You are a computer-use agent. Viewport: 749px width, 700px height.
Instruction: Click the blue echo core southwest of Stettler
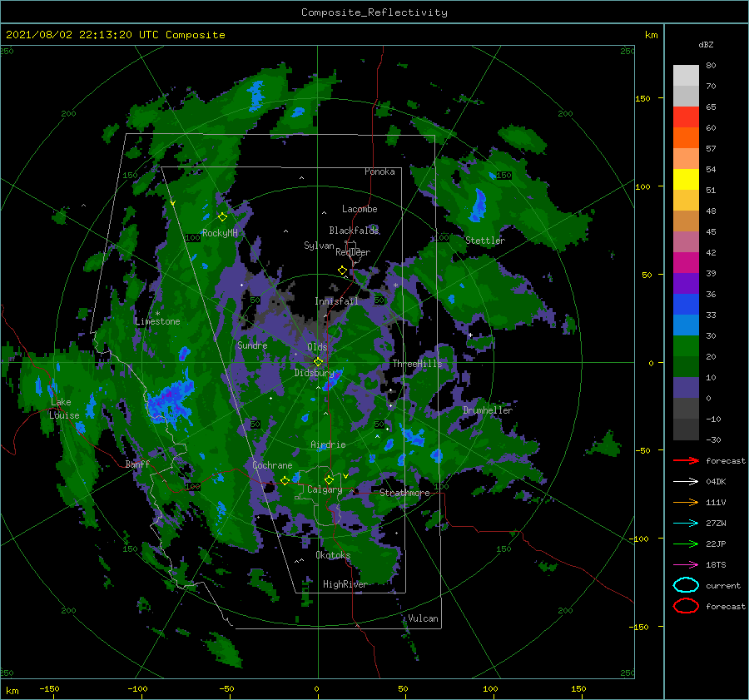tap(478, 206)
